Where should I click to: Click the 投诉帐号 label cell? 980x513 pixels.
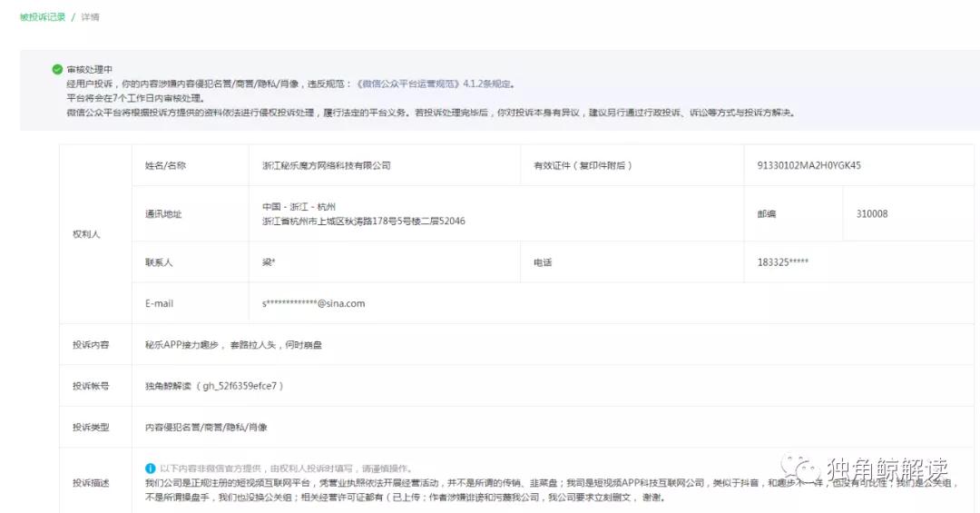[95, 386]
